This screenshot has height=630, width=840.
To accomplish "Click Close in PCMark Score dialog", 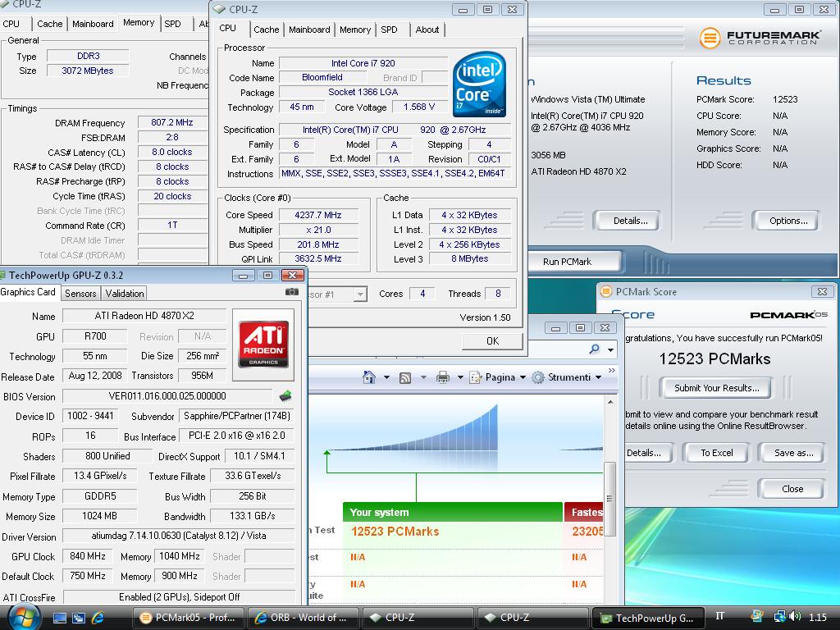I will pos(792,489).
